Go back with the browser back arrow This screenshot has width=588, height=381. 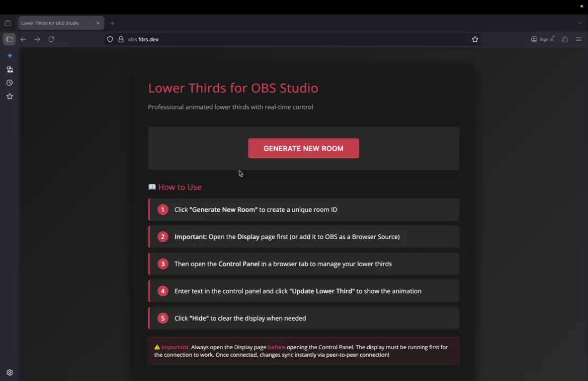pyautogui.click(x=23, y=39)
